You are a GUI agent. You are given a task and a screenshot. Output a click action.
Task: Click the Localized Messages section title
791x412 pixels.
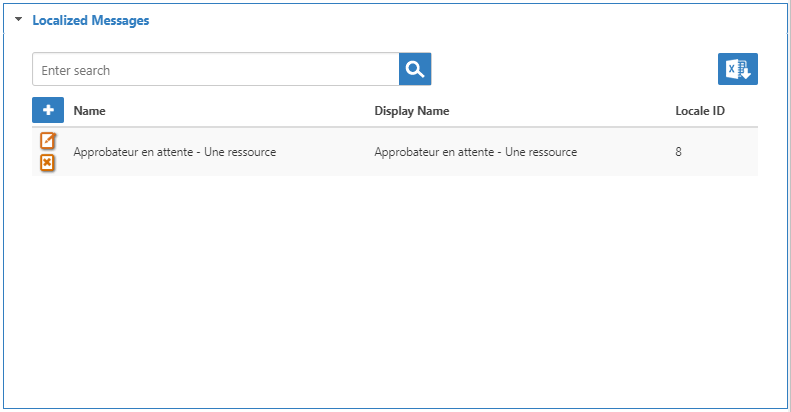(x=90, y=20)
